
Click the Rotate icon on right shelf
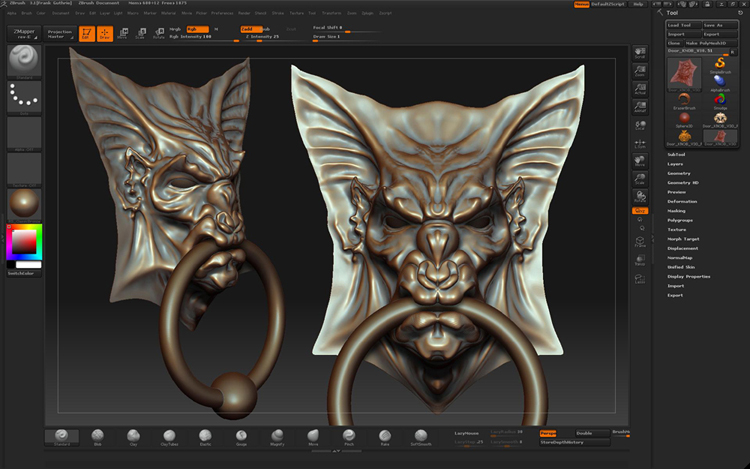pyautogui.click(x=640, y=196)
